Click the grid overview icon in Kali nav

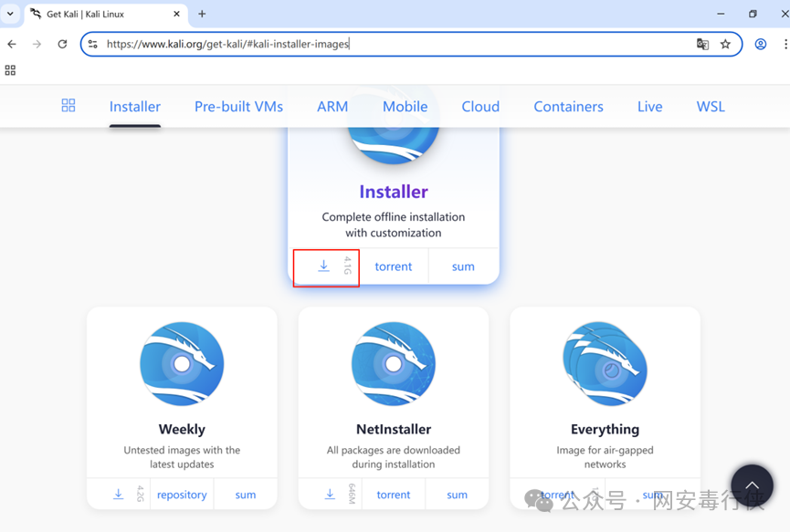(68, 105)
